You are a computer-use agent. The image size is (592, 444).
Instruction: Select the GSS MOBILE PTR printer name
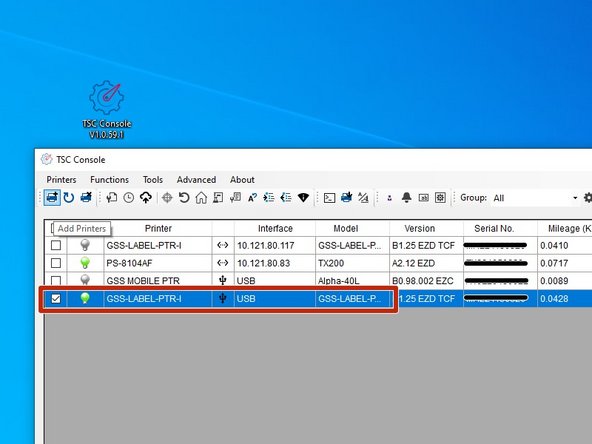143,281
